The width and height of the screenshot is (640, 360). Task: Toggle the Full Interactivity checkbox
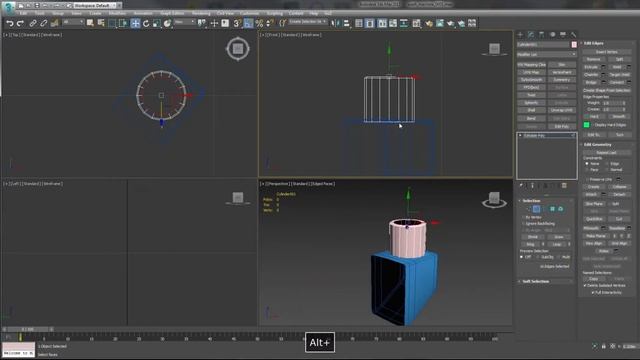point(593,292)
